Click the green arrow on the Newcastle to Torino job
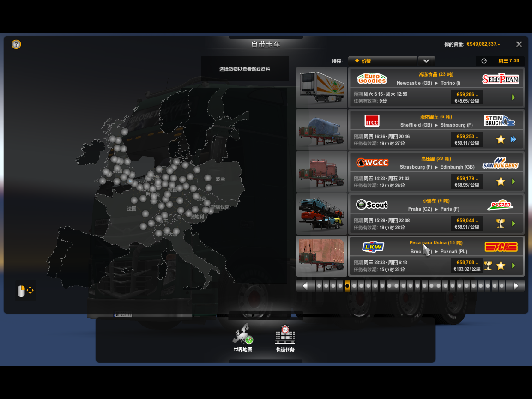 coord(513,97)
